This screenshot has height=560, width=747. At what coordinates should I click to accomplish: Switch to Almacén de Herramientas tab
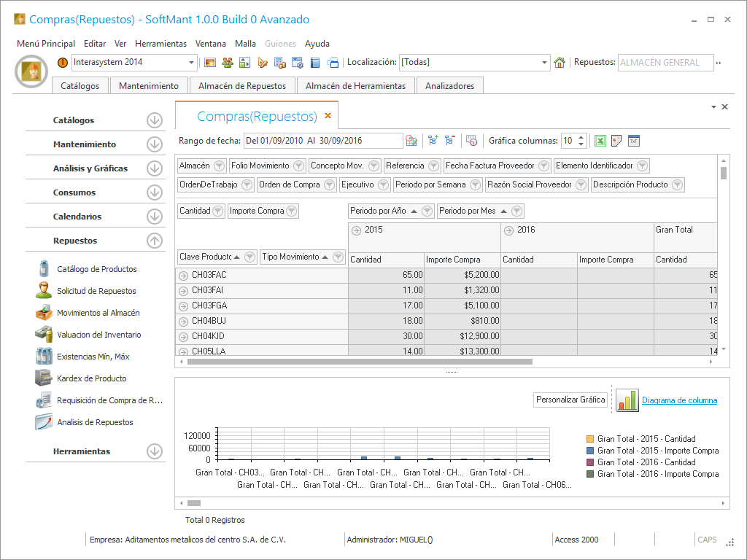(355, 86)
